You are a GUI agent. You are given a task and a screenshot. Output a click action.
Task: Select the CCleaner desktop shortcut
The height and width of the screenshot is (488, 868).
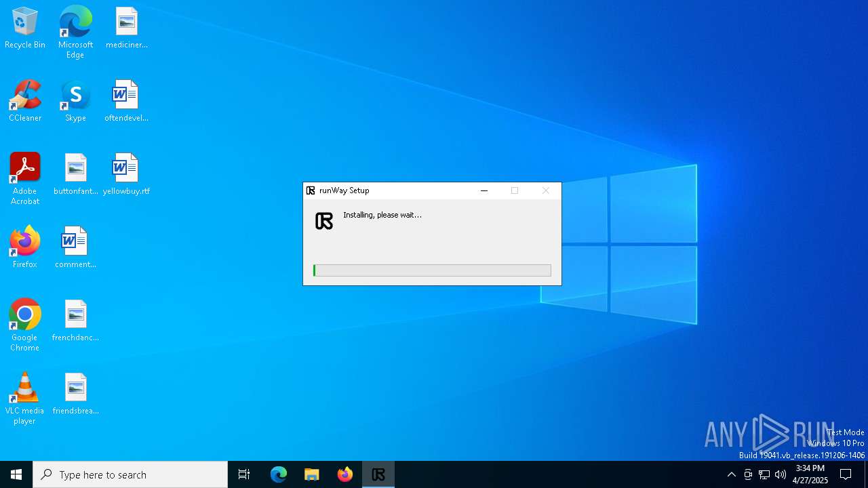[25, 101]
